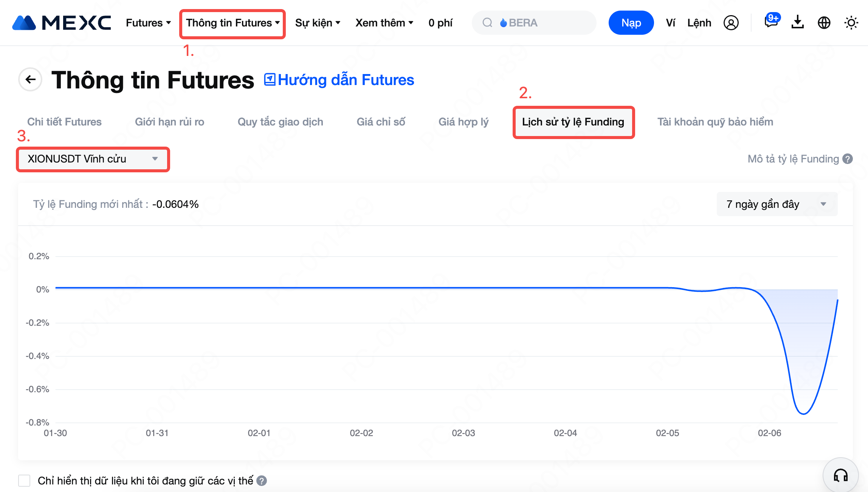Image resolution: width=868 pixels, height=492 pixels.
Task: Open the messages notification icon
Action: pos(771,22)
